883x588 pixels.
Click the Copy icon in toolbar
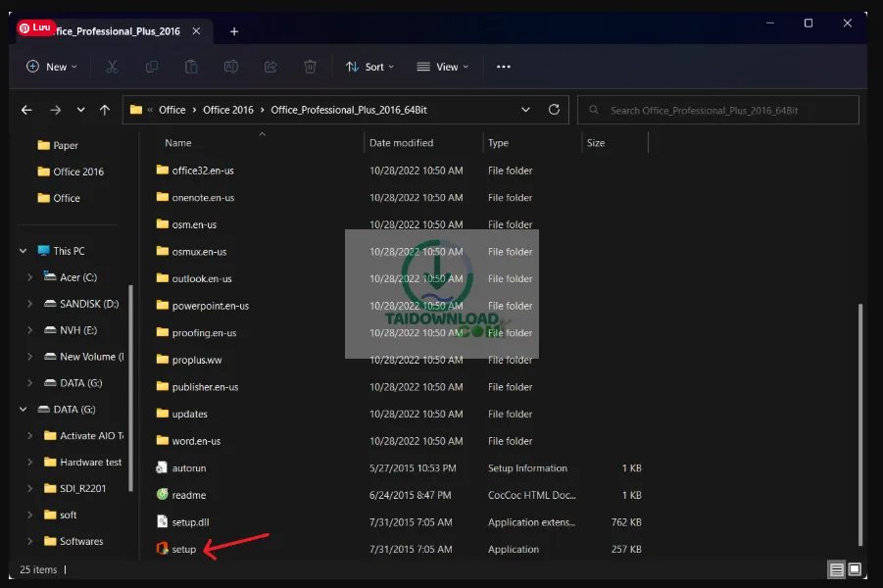pyautogui.click(x=152, y=67)
